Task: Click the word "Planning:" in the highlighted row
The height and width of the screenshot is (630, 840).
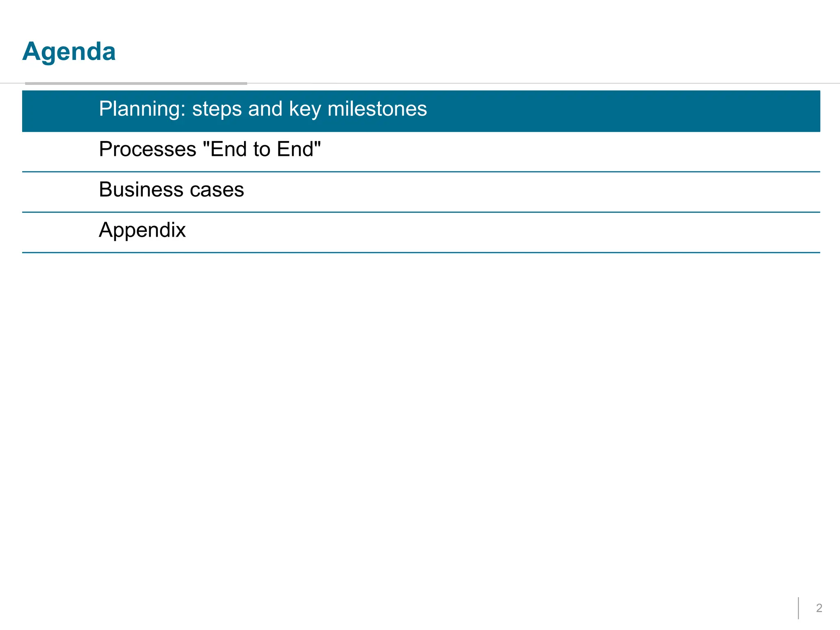Action: coord(142,110)
